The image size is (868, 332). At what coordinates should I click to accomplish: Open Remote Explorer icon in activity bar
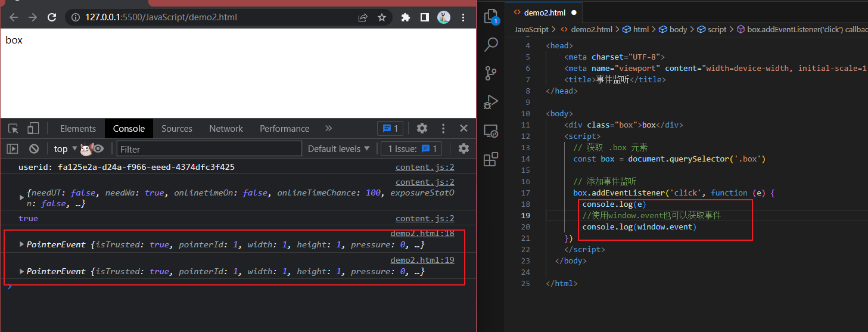pyautogui.click(x=491, y=131)
